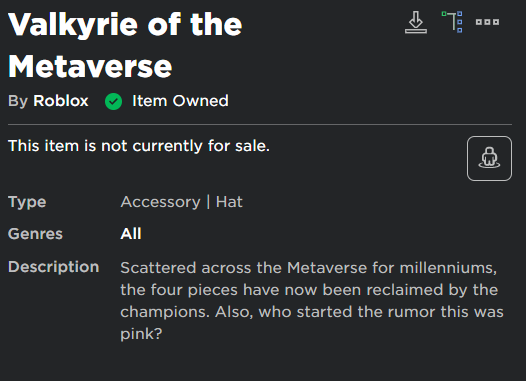Click the description text starting with Scattered
Viewport: 526px width, 381px height.
point(312,301)
